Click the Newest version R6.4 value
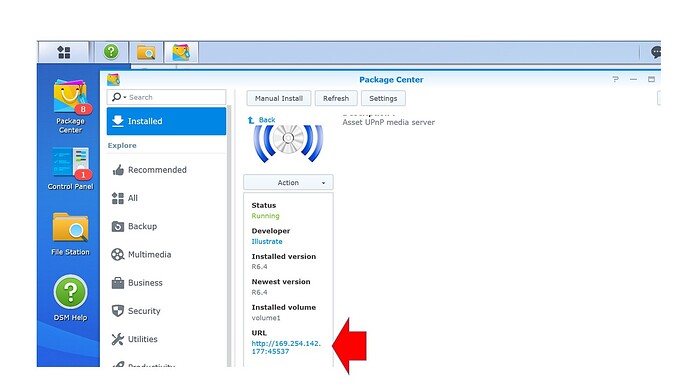 point(259,292)
